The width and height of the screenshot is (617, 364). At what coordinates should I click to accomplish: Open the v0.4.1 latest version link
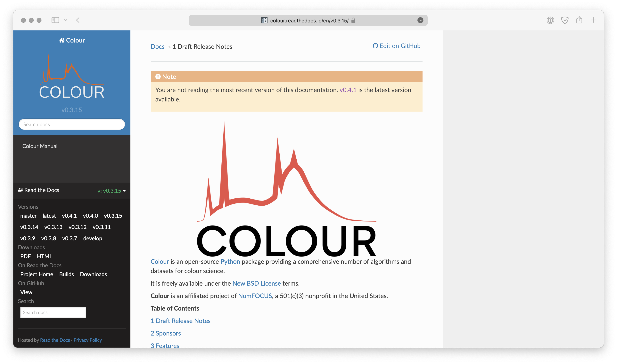tap(348, 90)
